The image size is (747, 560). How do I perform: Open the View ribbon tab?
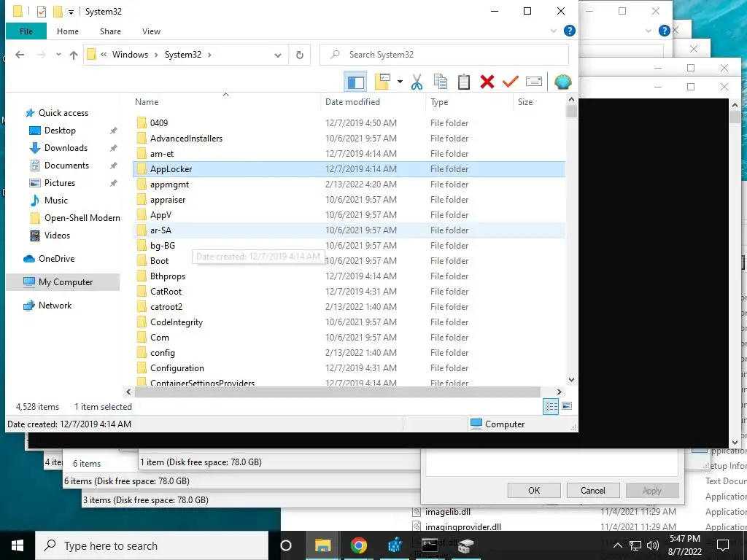point(151,31)
